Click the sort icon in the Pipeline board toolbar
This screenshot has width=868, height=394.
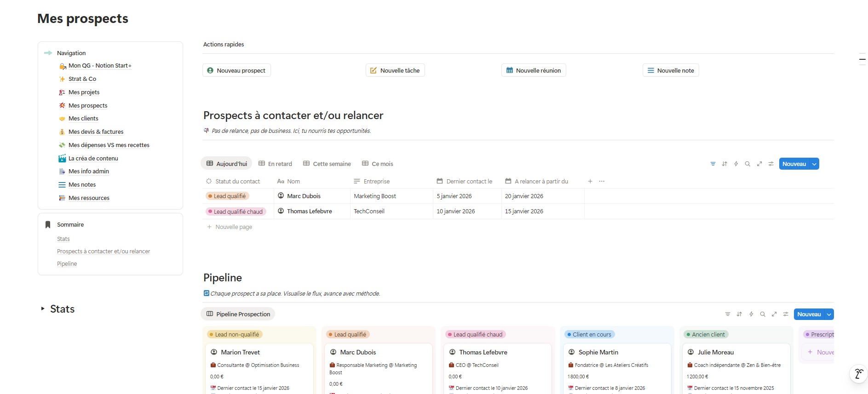(739, 314)
